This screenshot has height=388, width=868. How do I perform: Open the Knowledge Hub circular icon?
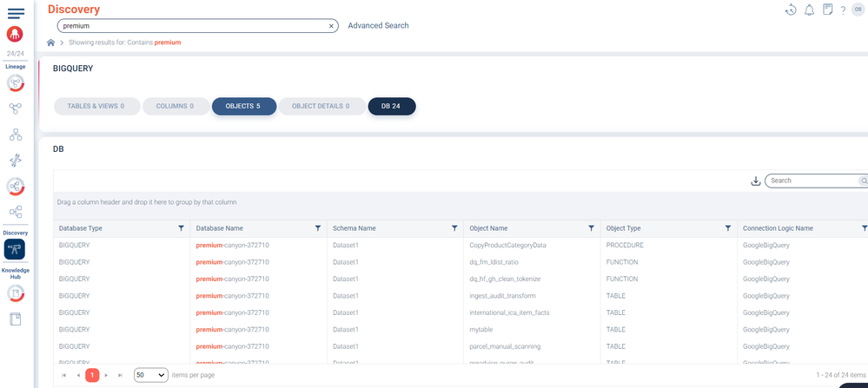point(16,293)
